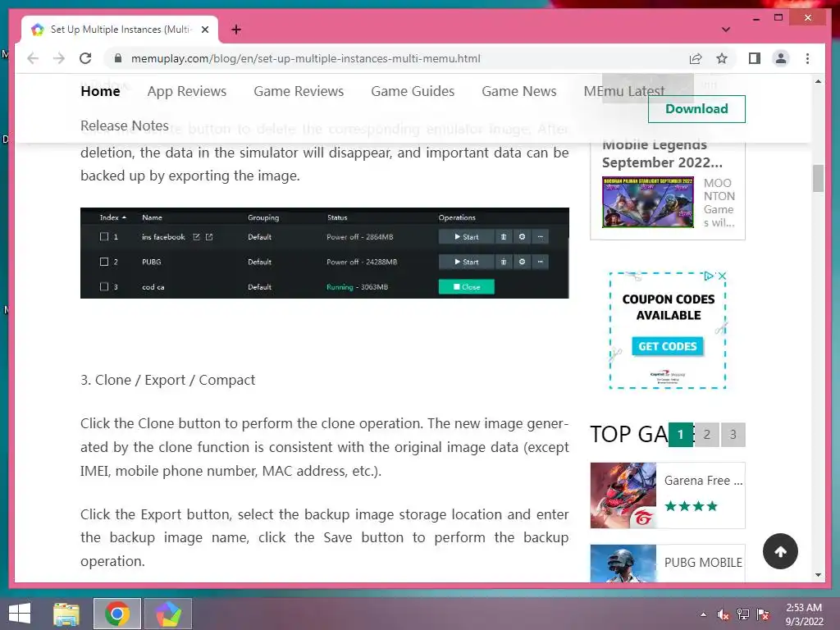840x630 pixels.
Task: Open the Chrome three-dot menu
Action: click(x=807, y=58)
